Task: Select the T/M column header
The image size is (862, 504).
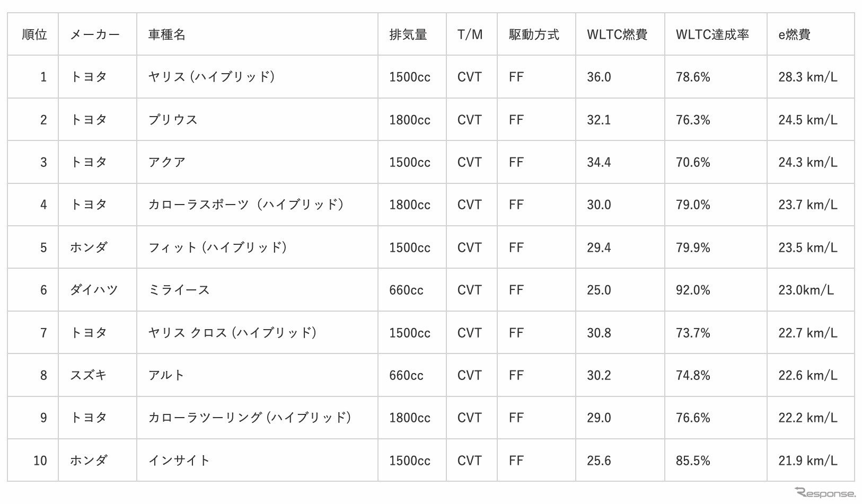Action: point(470,35)
